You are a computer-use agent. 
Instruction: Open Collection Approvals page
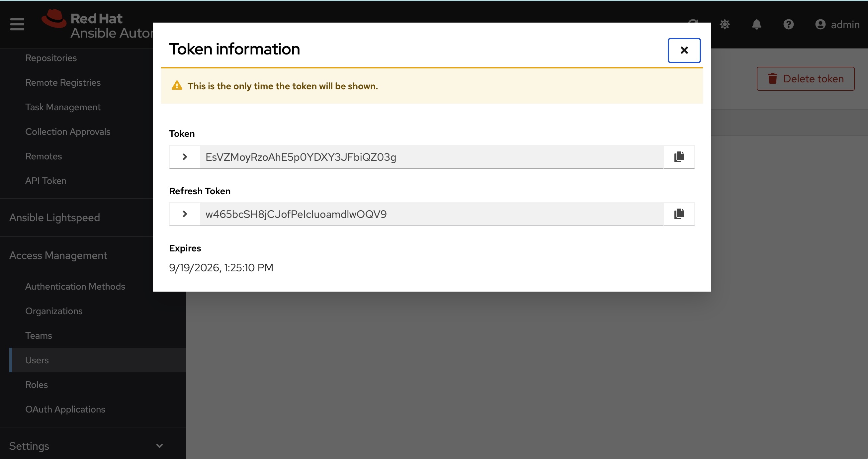pos(68,132)
